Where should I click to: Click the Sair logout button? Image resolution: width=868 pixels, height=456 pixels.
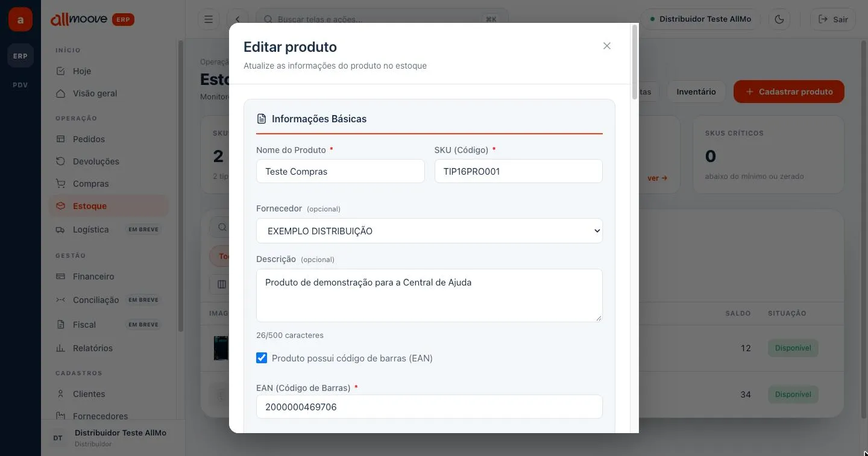point(833,19)
